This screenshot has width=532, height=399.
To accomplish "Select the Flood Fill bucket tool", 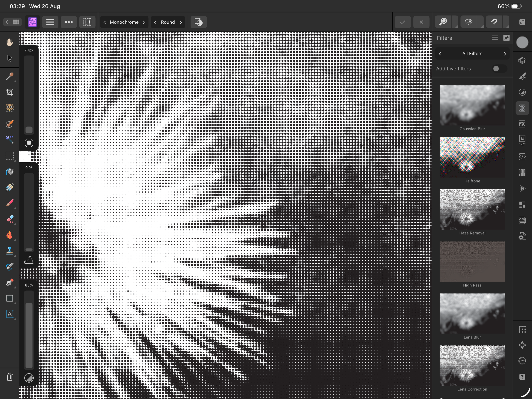I will point(10,172).
